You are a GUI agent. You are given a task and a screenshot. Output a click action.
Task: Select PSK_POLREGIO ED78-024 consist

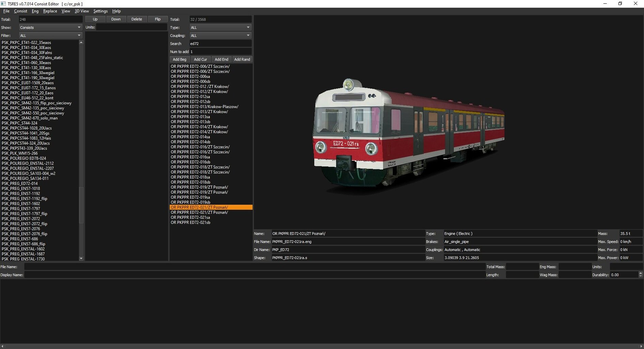coord(24,158)
